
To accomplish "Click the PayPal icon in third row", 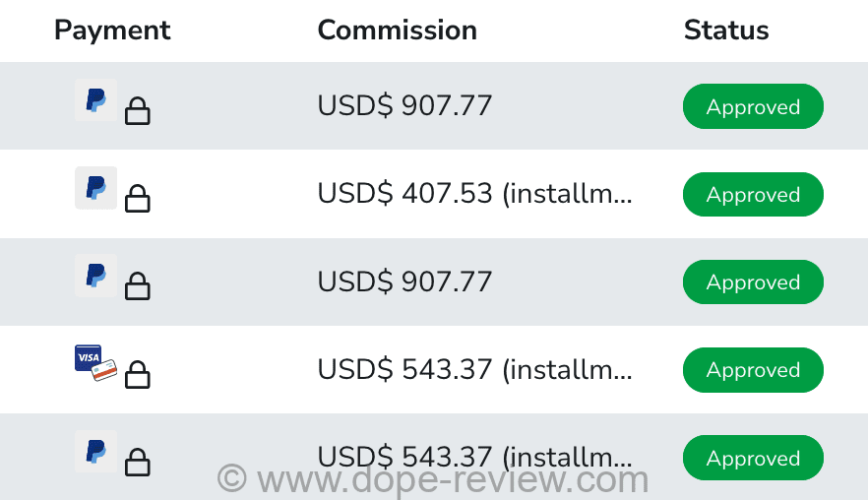I will [x=95, y=276].
